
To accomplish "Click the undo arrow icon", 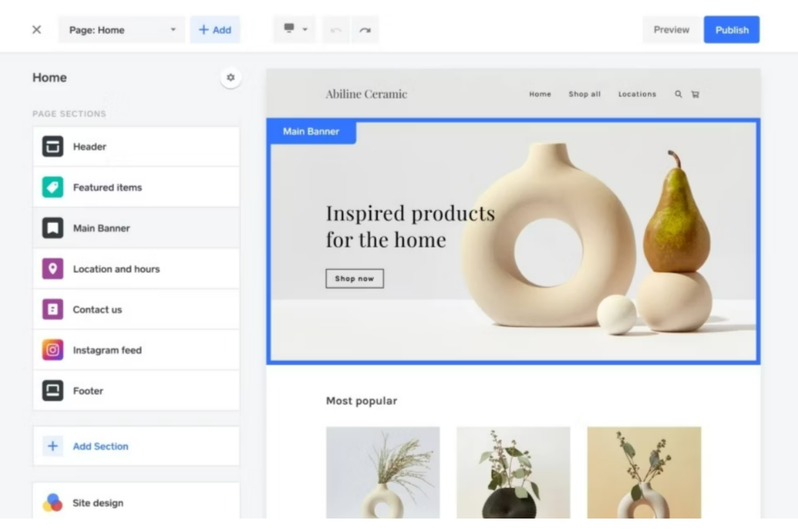I will tap(335, 30).
